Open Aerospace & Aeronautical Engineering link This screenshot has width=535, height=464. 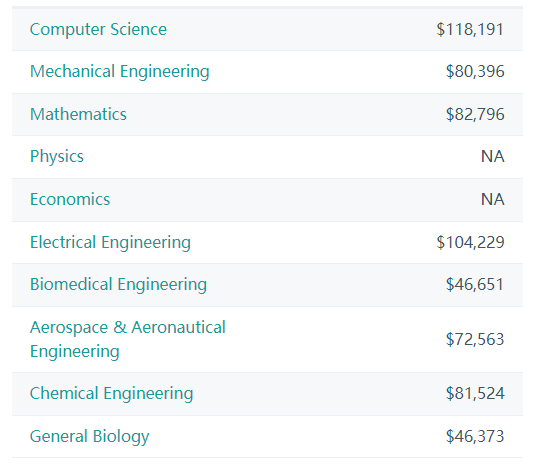coord(128,339)
